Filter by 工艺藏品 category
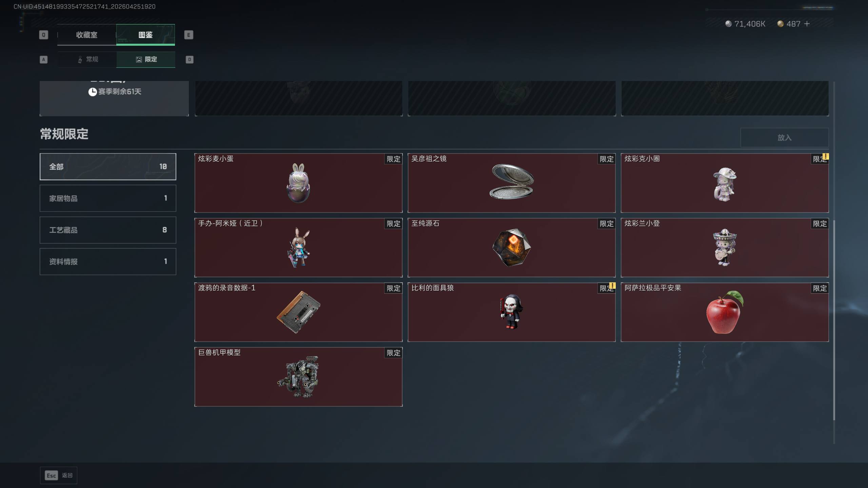 click(x=108, y=230)
